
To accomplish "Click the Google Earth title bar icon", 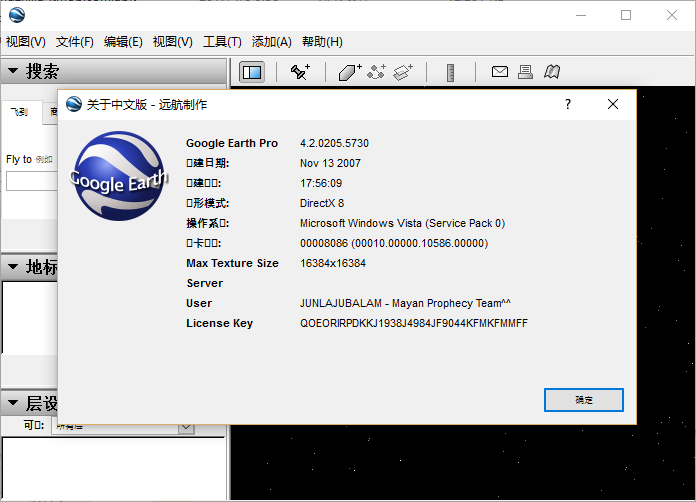I will 17,15.
